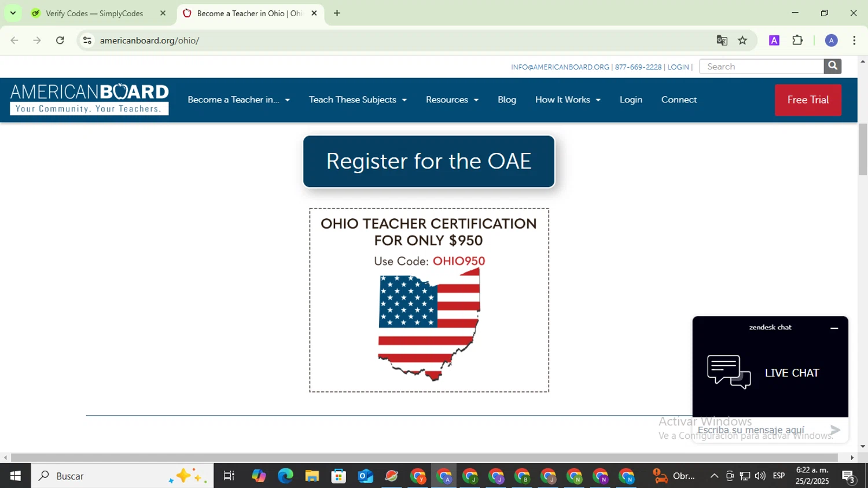
Task: Focus the site Search input field
Action: coord(762,67)
